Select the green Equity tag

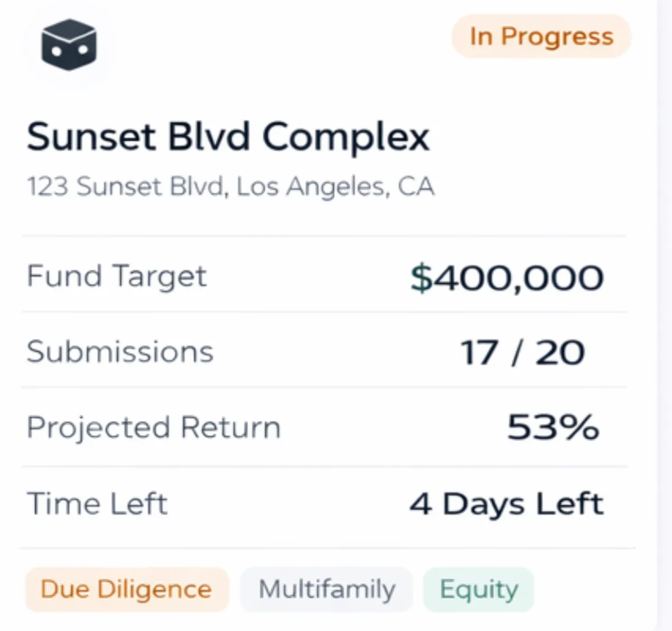point(479,589)
